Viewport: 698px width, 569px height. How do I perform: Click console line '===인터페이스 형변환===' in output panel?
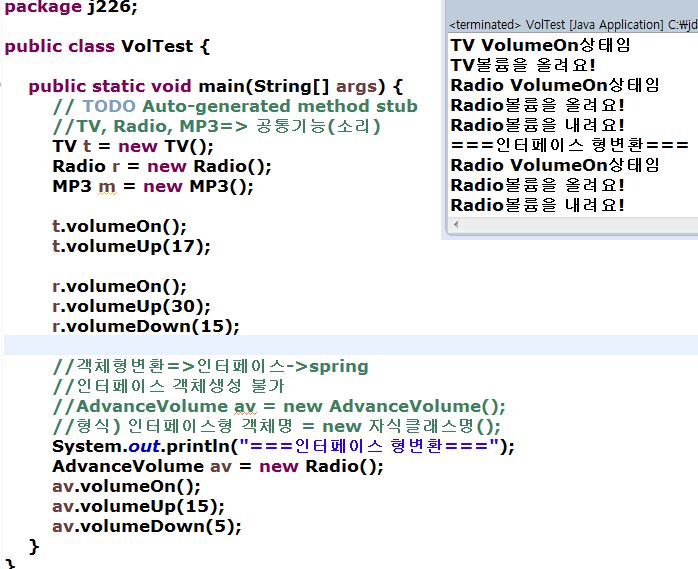(x=569, y=145)
